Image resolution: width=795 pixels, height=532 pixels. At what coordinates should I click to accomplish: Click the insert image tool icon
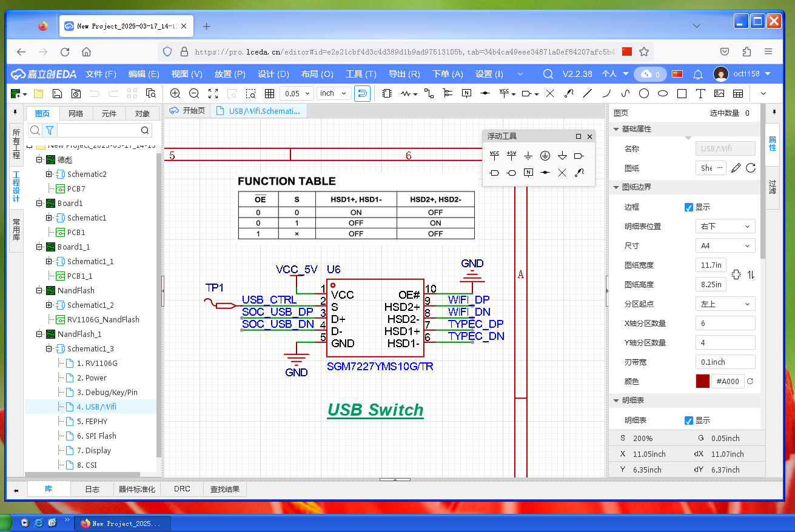click(719, 93)
